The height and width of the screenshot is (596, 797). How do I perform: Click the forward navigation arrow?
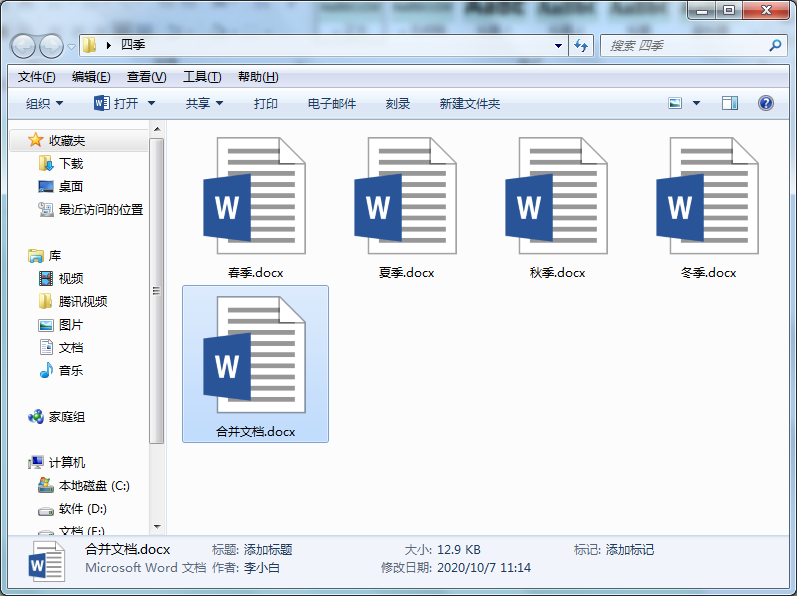coord(51,46)
